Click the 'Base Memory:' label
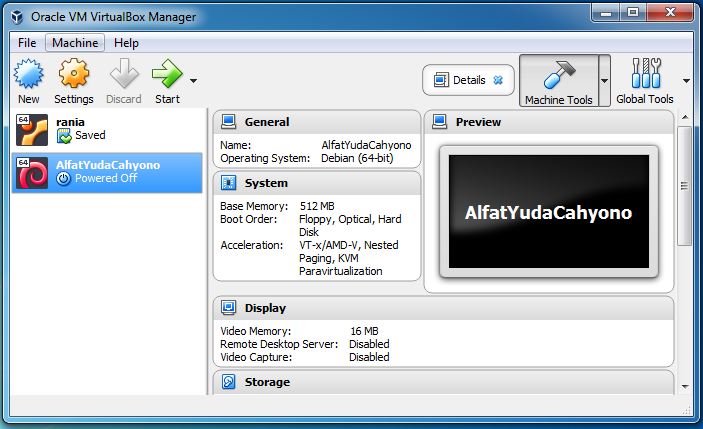This screenshot has height=429, width=703. 254,206
